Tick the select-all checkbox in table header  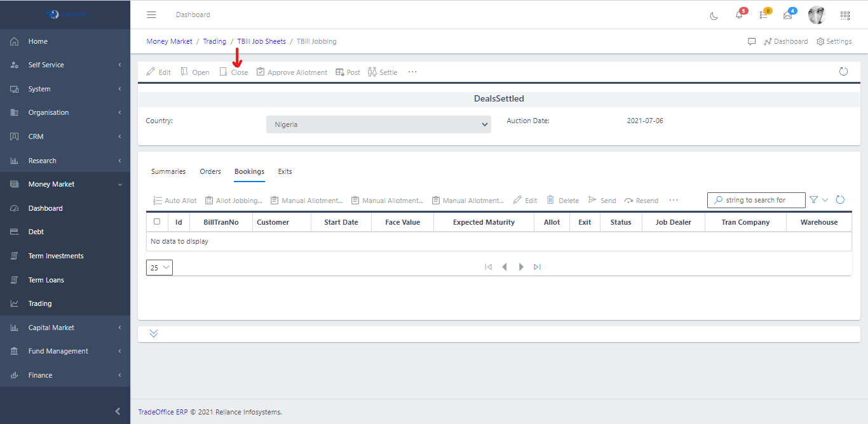157,222
